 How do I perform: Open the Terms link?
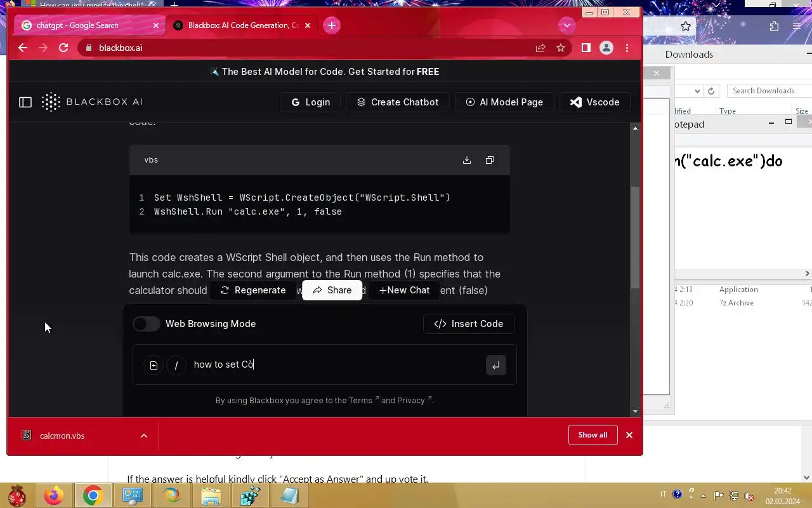click(x=363, y=400)
